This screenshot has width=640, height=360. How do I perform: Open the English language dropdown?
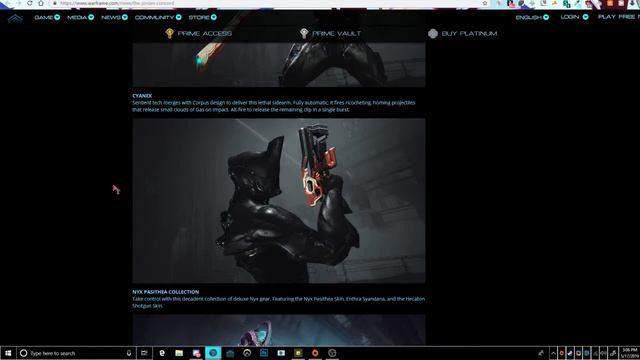[532, 17]
